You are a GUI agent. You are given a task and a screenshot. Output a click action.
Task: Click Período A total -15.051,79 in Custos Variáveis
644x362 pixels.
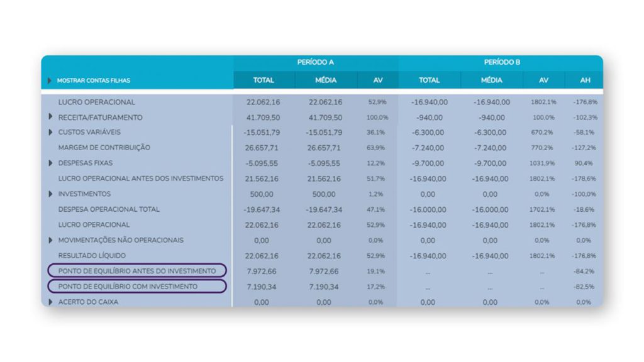tap(262, 133)
